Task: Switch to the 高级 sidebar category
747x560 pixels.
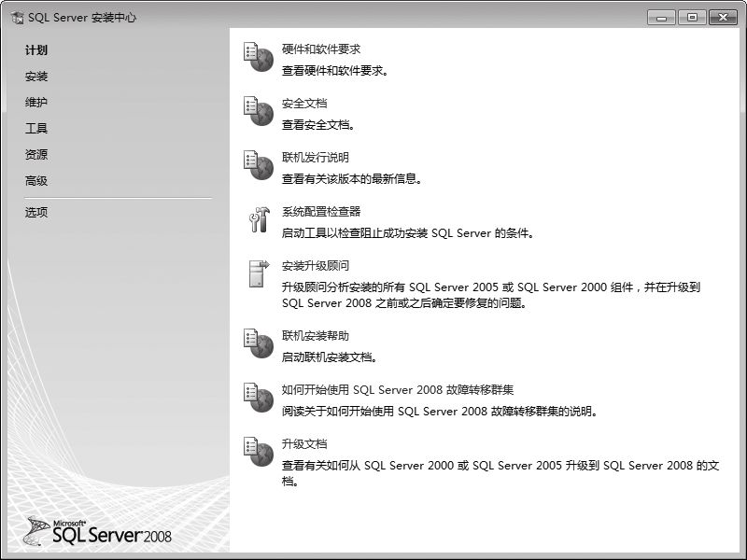Action: click(x=36, y=180)
